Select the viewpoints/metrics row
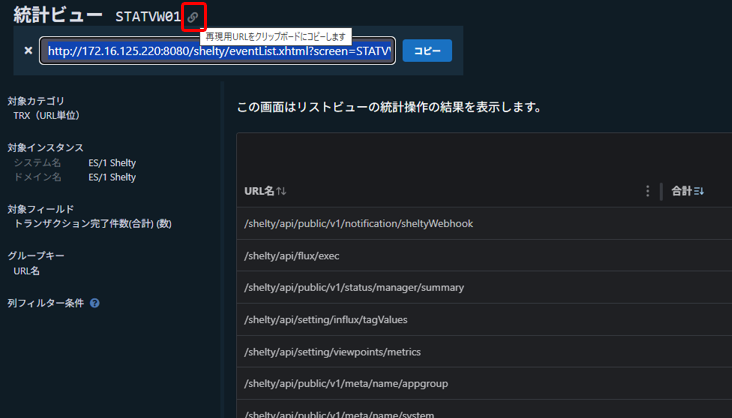The height and width of the screenshot is (418, 732). [332, 352]
